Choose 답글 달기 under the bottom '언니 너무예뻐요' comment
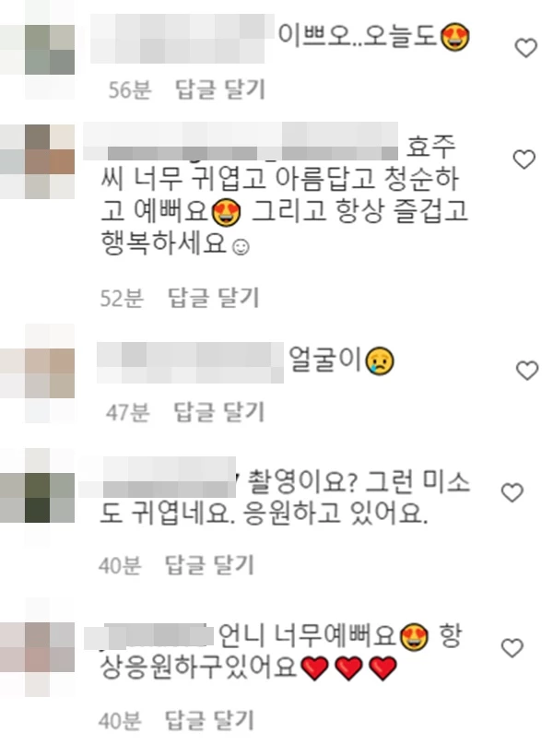553x756 pixels. 209,721
